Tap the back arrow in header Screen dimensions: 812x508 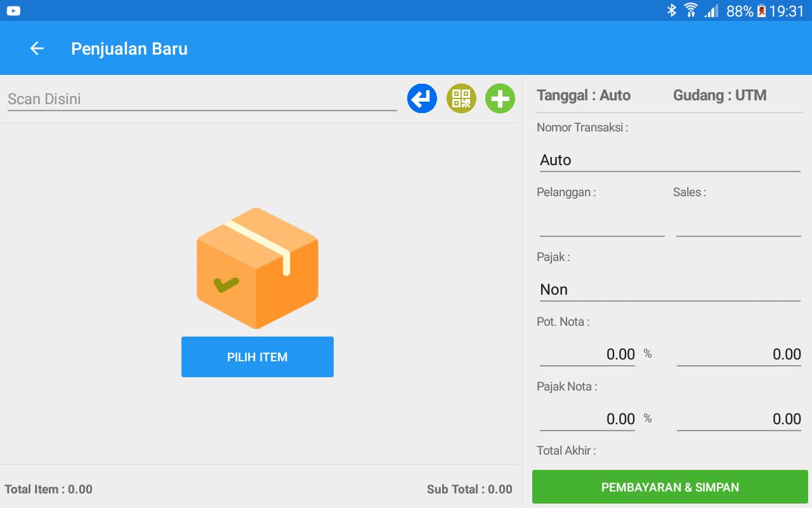[37, 49]
